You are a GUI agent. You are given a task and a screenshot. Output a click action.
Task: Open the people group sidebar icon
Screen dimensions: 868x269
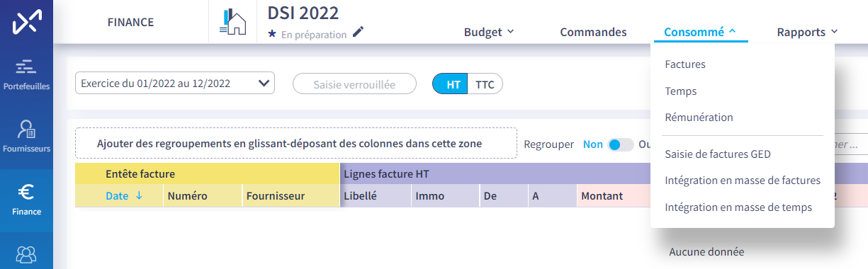(x=26, y=253)
